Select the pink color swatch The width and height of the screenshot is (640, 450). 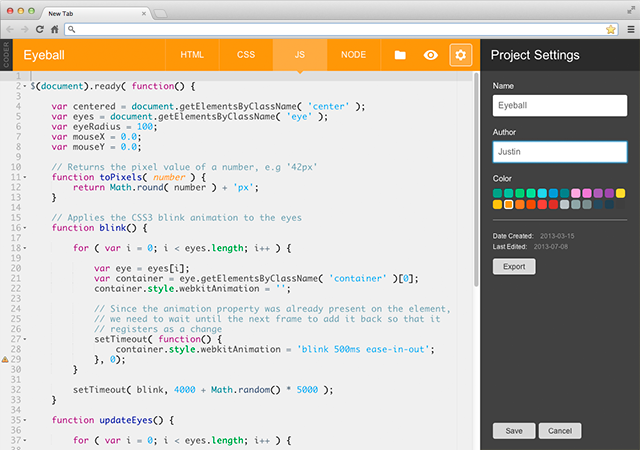pyautogui.click(x=576, y=193)
